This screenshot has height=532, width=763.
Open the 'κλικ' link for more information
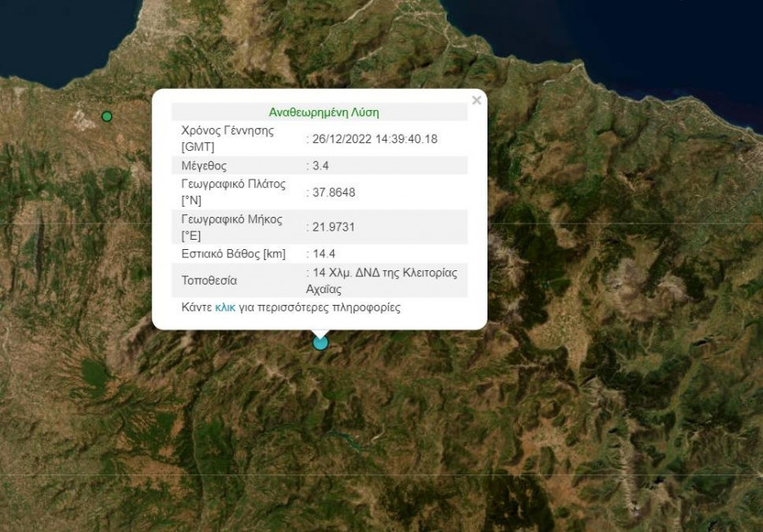pyautogui.click(x=225, y=308)
